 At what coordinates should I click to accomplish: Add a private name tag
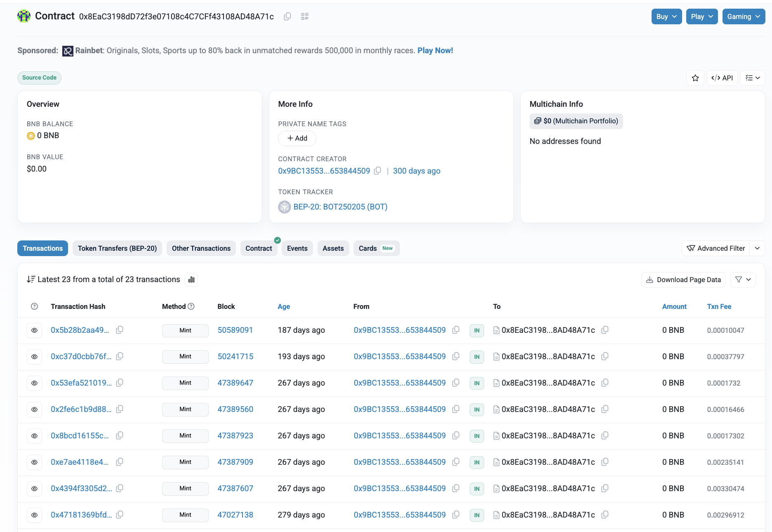pos(297,138)
